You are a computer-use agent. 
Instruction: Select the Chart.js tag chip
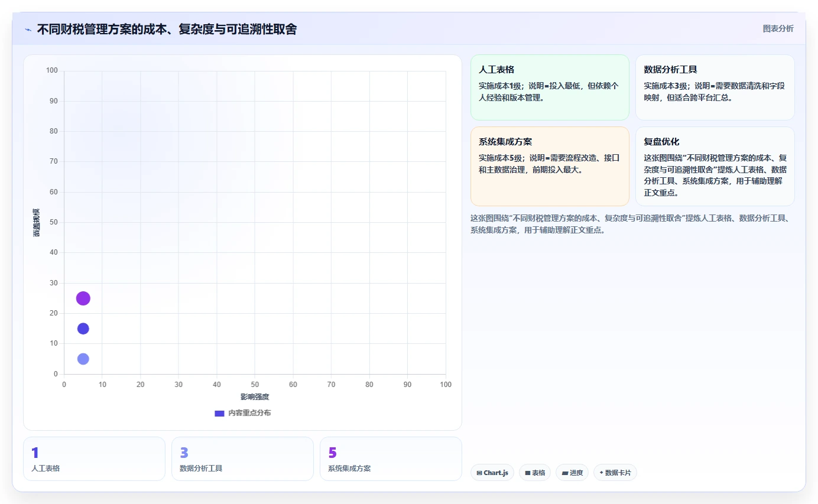(x=492, y=473)
